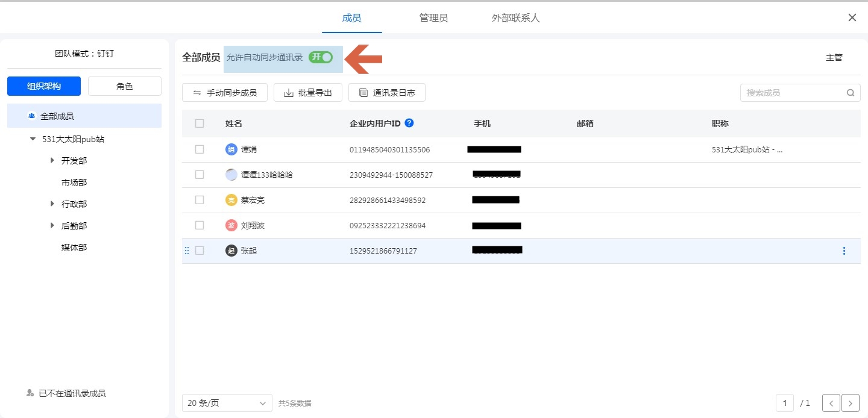This screenshot has width=868, height=418.
Task: Disable the 允许自动同步通讯录 toggle
Action: click(321, 57)
